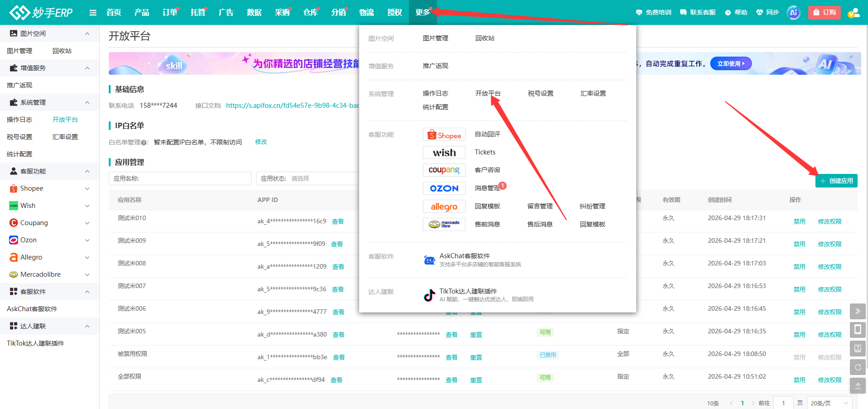
Task: Click the red 订购 button
Action: (824, 13)
